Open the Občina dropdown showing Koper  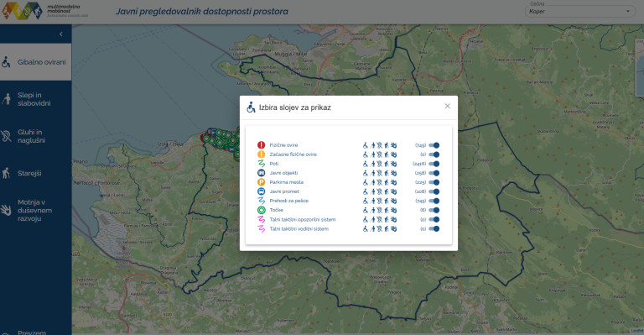pos(579,11)
